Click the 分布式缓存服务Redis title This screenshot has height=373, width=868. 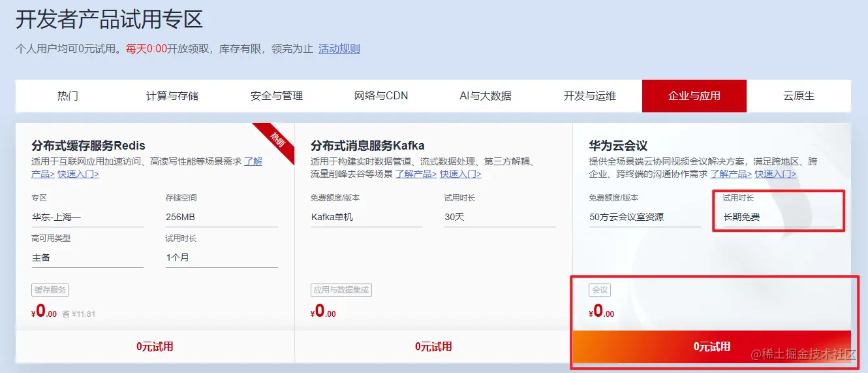(88, 146)
